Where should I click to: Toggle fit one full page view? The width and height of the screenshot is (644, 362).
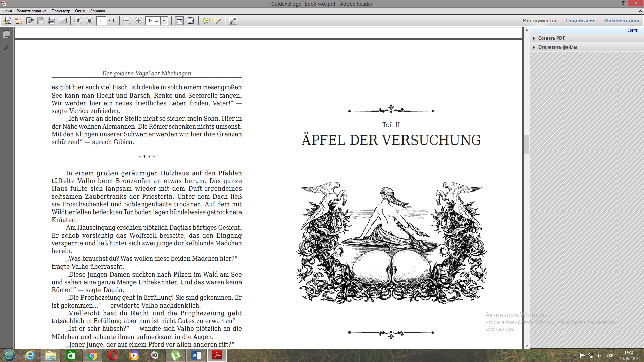pos(191,21)
